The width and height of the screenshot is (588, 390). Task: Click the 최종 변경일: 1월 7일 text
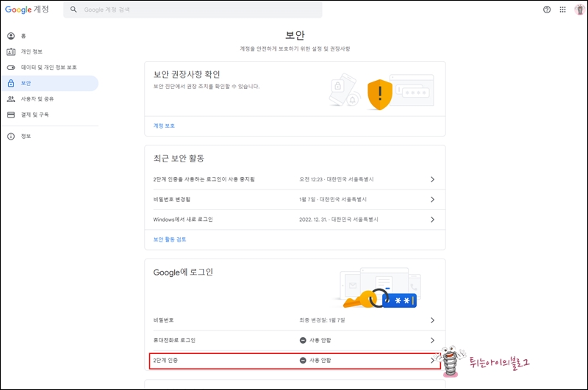(322, 320)
